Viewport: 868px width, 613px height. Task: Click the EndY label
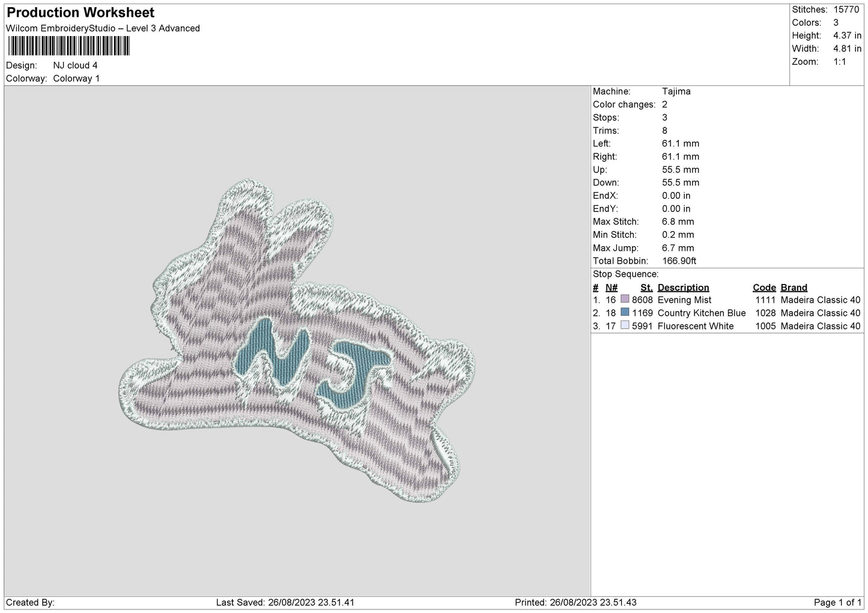605,209
